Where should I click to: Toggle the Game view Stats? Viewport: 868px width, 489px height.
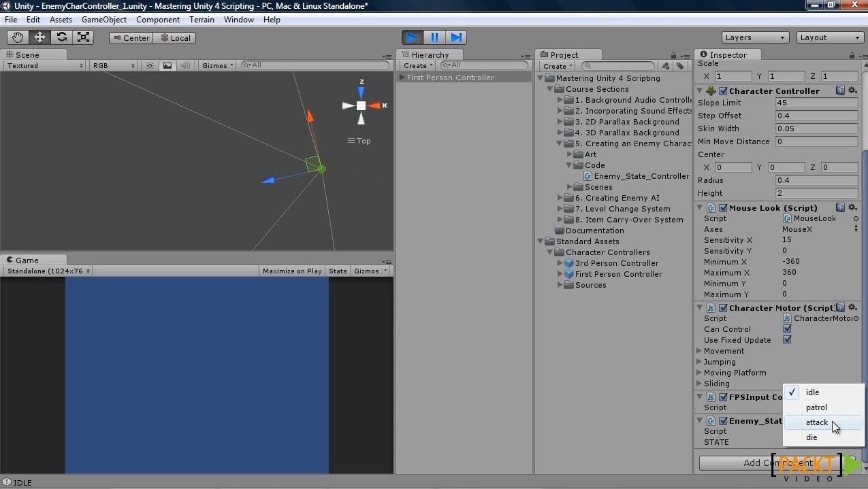(338, 271)
